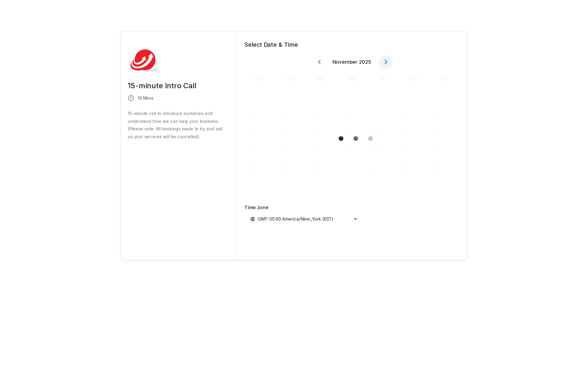The height and width of the screenshot is (382, 588).
Task: Click the Time zone label
Action: point(256,208)
